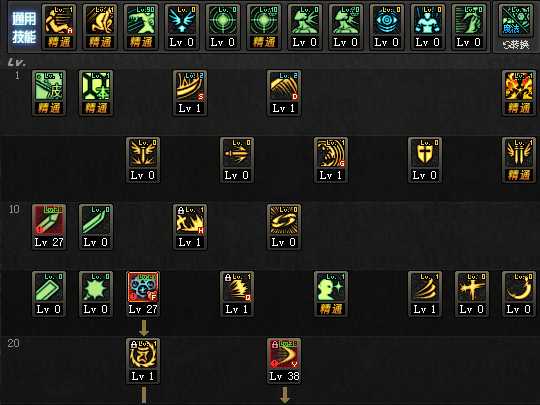
Task: Toggle the magic conversion switch button
Action: point(515,27)
